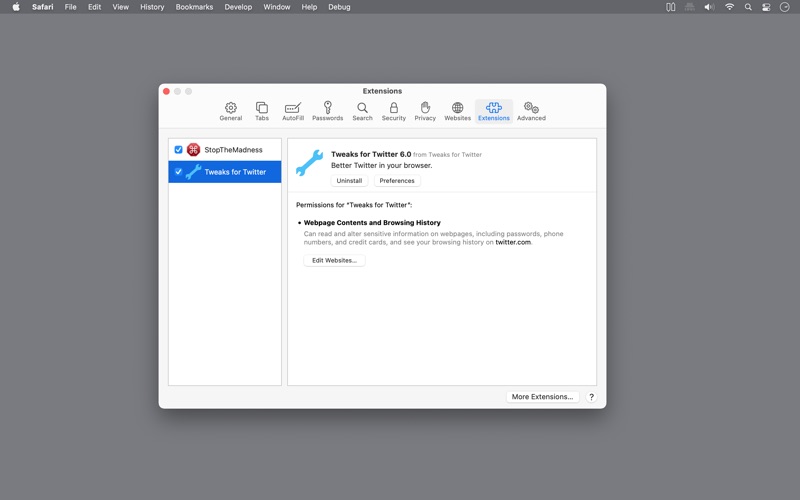Screen dimensions: 800x500
Task: Open the Safari menu
Action: tap(42, 7)
